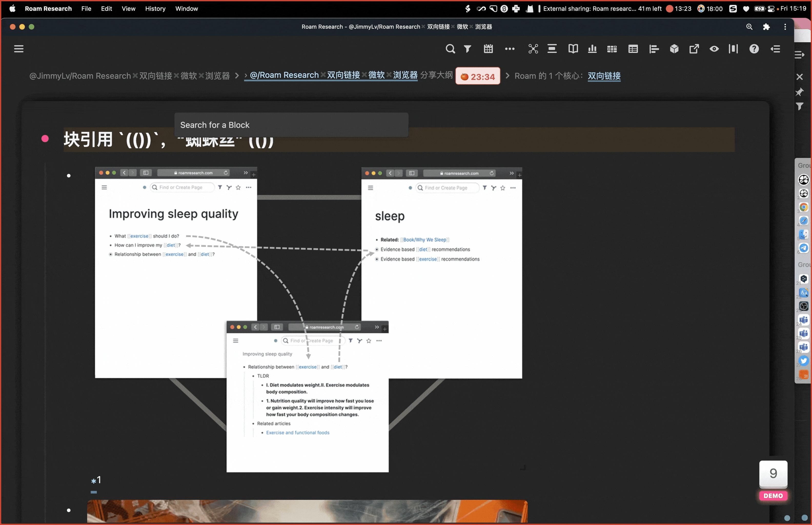Click the search magnifier in toolbar
The image size is (812, 525).
click(x=450, y=49)
